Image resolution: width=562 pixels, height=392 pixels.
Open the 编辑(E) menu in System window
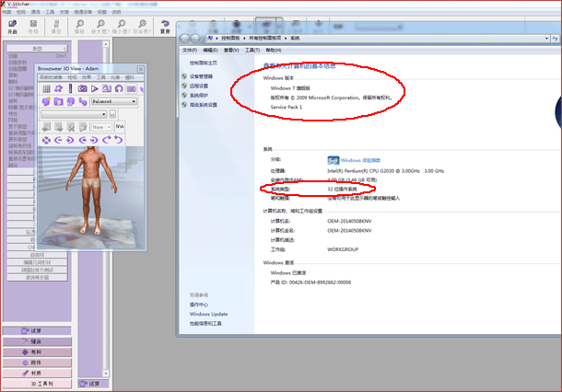[210, 50]
